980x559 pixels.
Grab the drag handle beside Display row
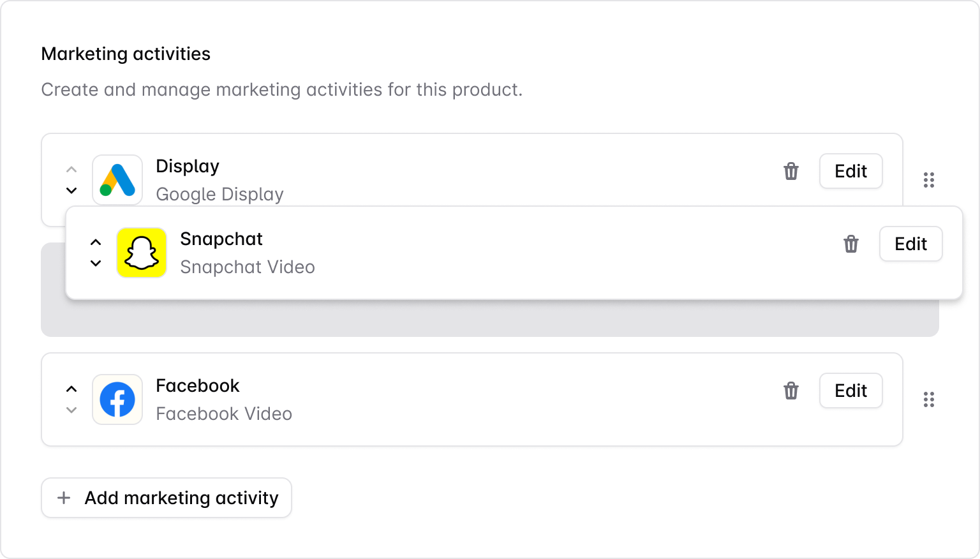point(928,180)
